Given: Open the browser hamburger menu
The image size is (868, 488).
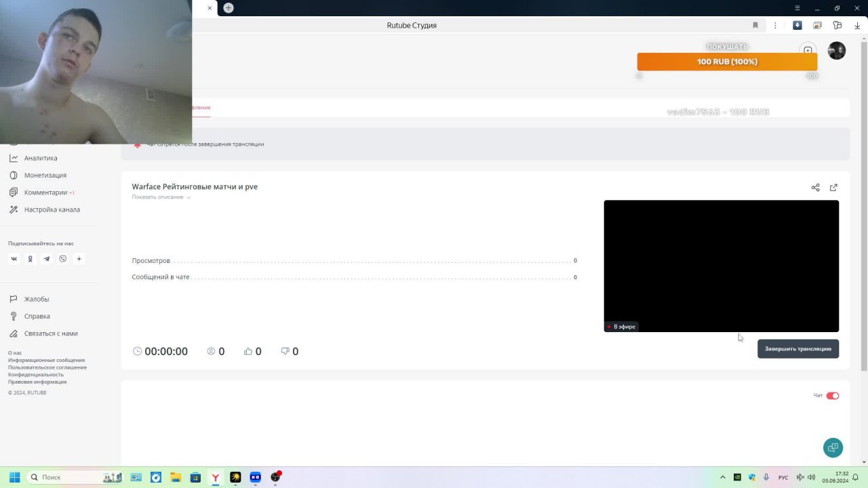Looking at the screenshot, I should tap(797, 8).
